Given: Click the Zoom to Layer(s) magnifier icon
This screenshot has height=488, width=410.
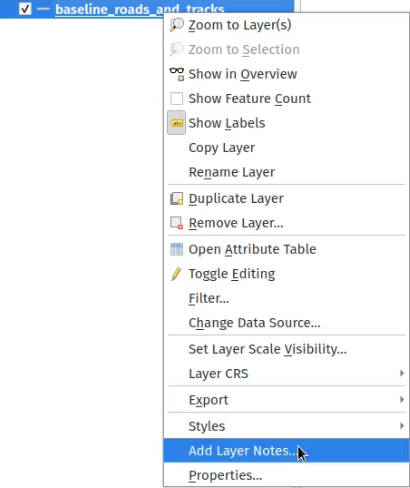Looking at the screenshot, I should point(176,25).
